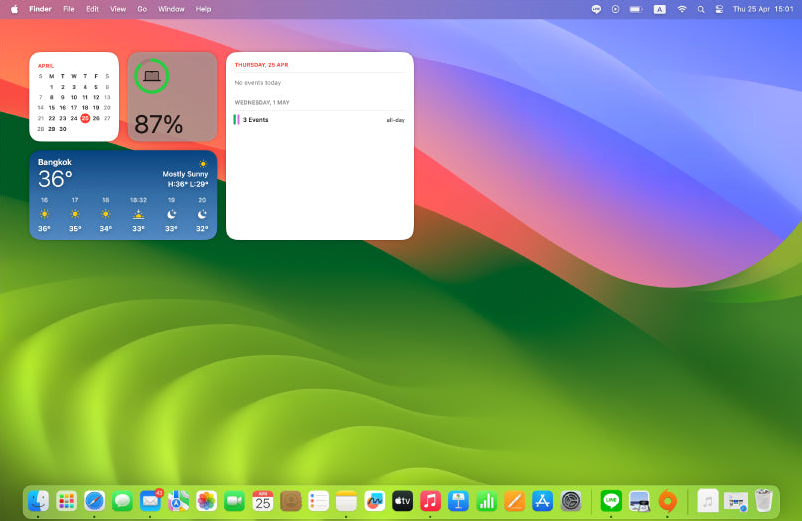Open Contacts from the dock
The image size is (802, 521).
click(291, 501)
